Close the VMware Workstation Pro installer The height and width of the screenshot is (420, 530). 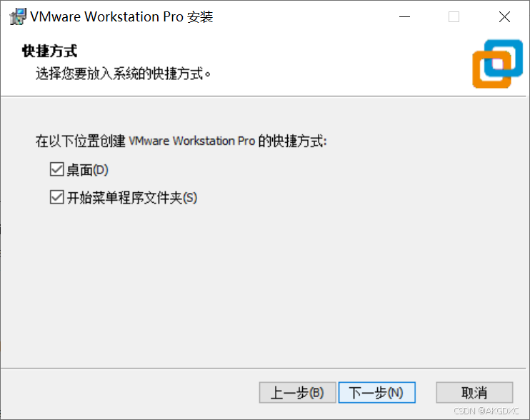tap(504, 16)
